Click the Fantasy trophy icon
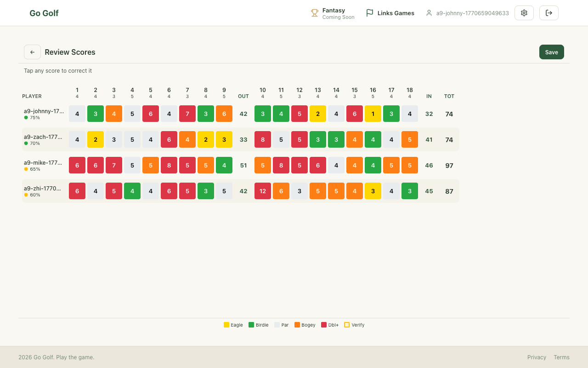Screen dimensions: 588x368 pos(315,13)
